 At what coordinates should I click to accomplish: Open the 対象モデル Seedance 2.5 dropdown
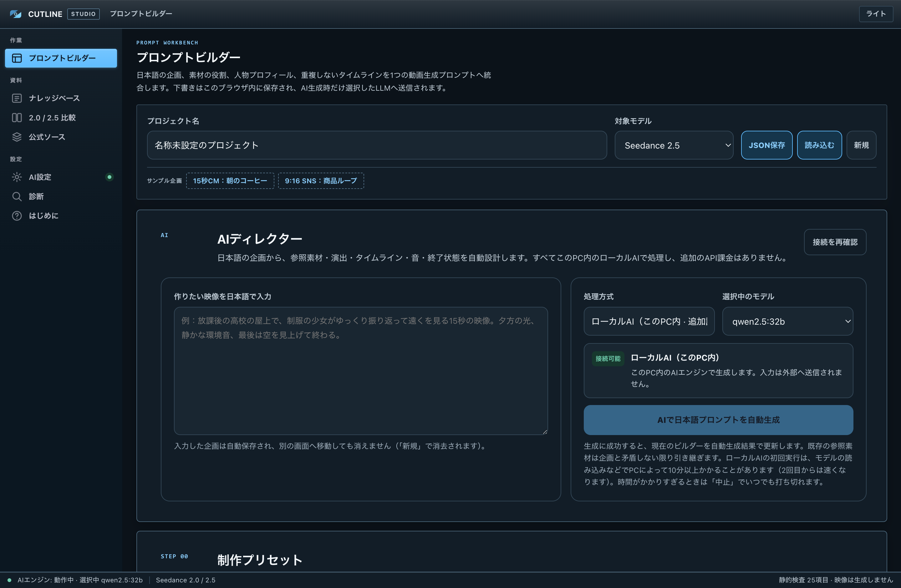pos(674,145)
